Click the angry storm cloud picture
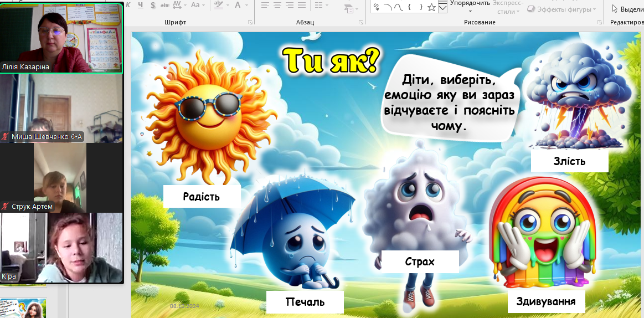The image size is (644, 318). [x=578, y=96]
